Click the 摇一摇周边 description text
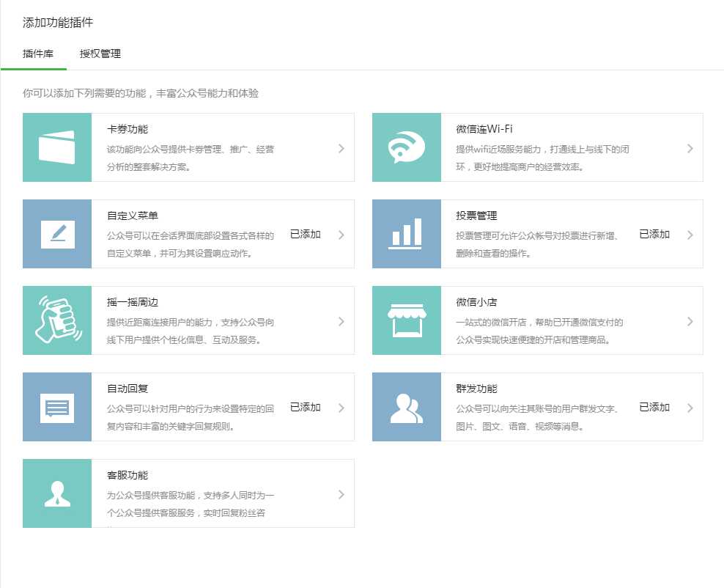Viewport: 724px width, 588px height. point(191,331)
